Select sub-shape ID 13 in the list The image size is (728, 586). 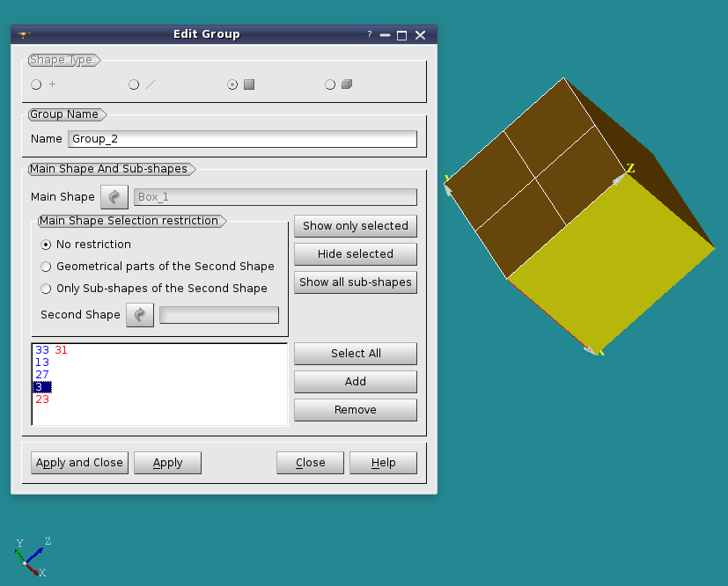click(42, 363)
